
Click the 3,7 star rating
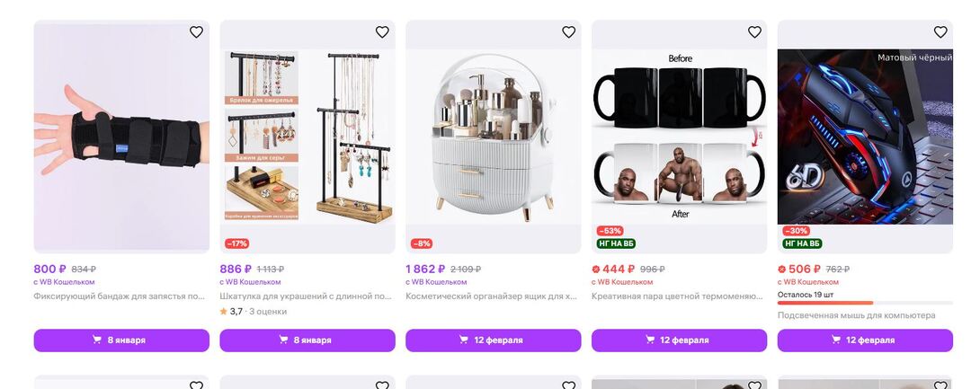pyautogui.click(x=231, y=311)
